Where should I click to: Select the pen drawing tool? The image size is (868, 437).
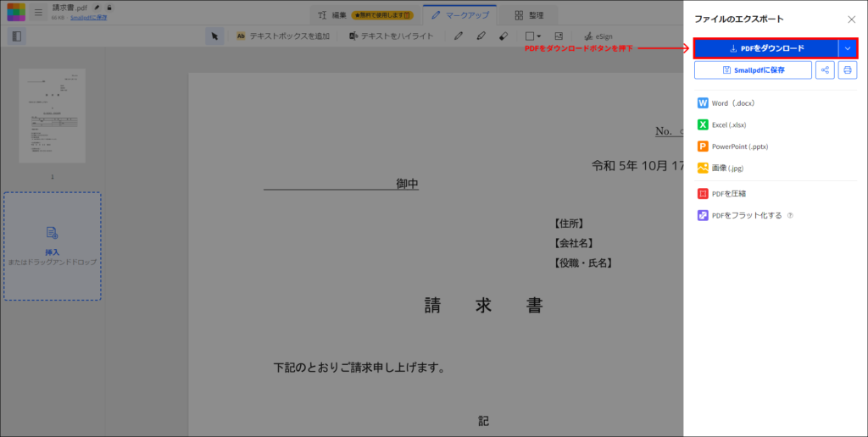[x=459, y=36]
